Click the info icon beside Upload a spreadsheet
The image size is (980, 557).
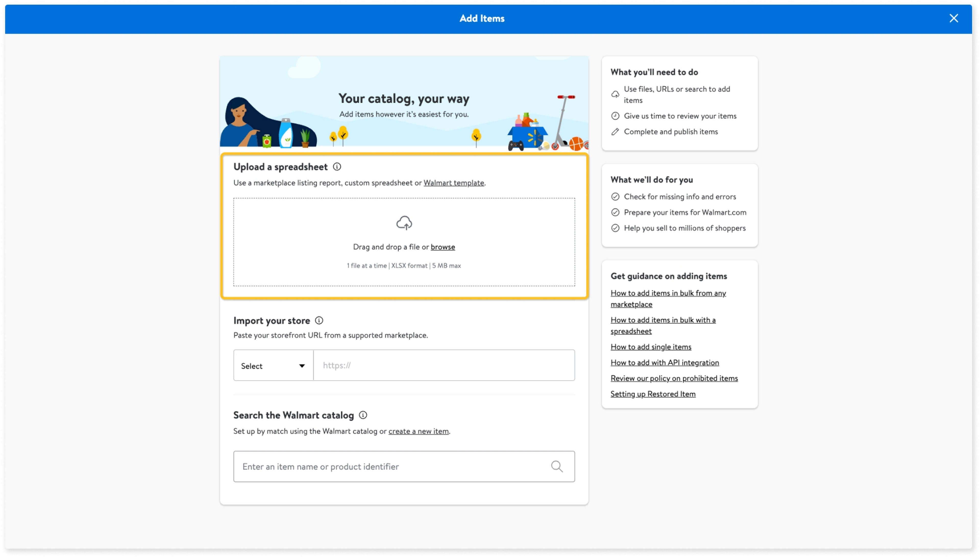pyautogui.click(x=337, y=167)
